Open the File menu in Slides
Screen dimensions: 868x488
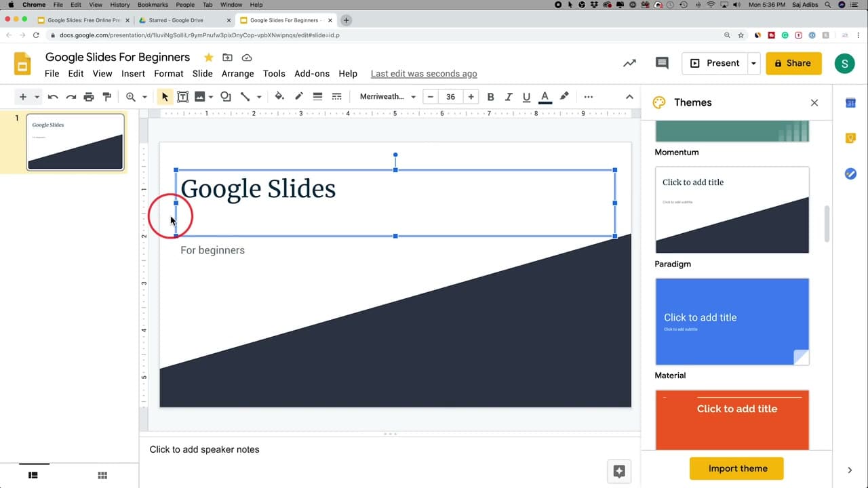tap(52, 73)
